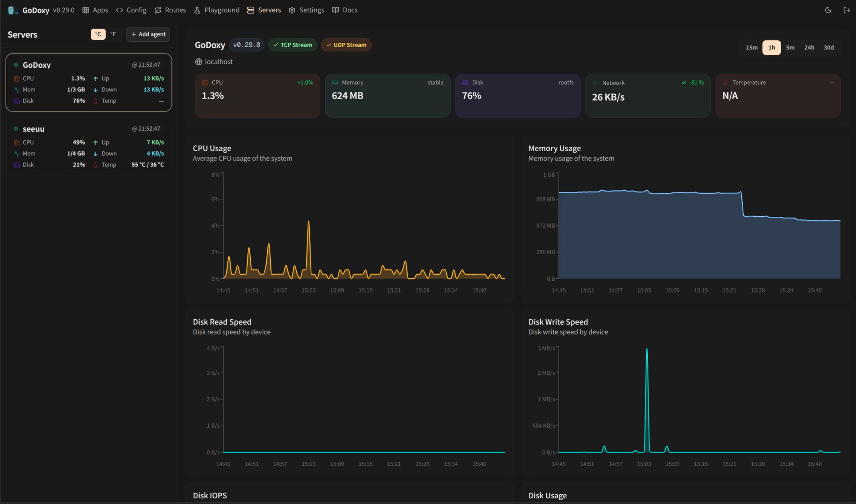Open the Docs page

click(x=345, y=10)
